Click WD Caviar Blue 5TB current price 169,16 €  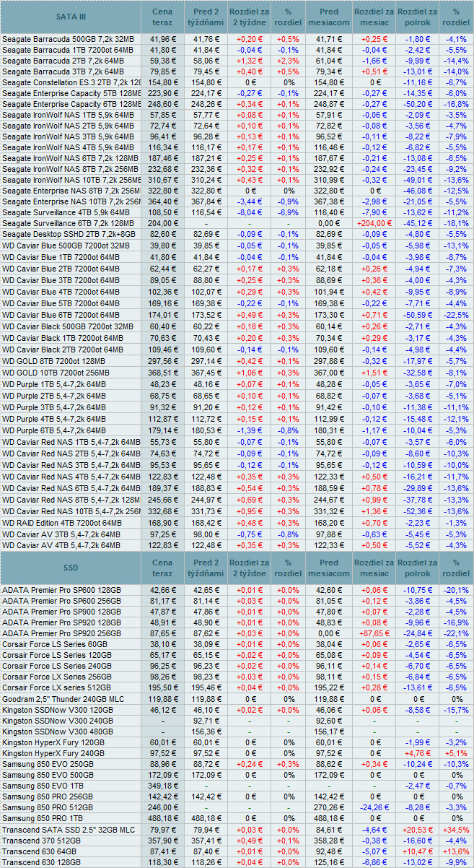(163, 303)
